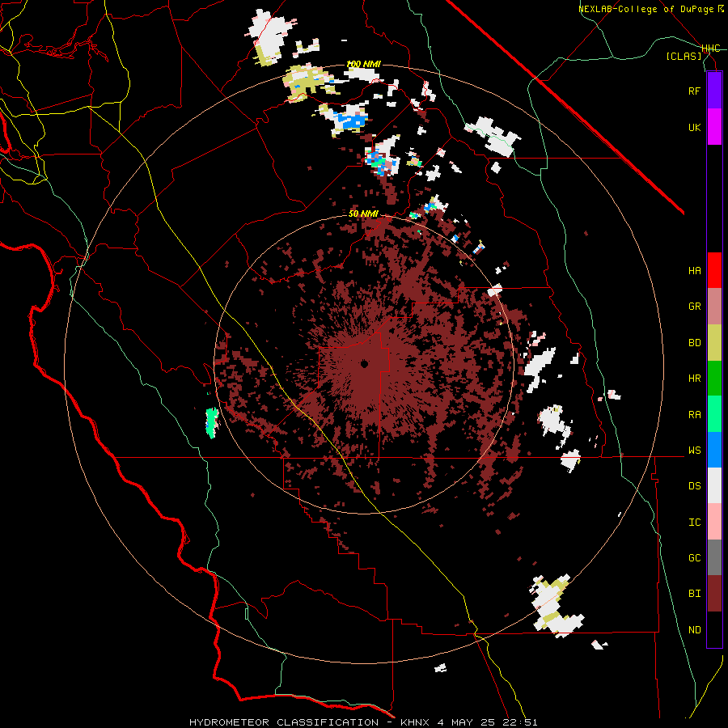728x728 pixels.
Task: Click the BD legend label
Action: coord(694,343)
